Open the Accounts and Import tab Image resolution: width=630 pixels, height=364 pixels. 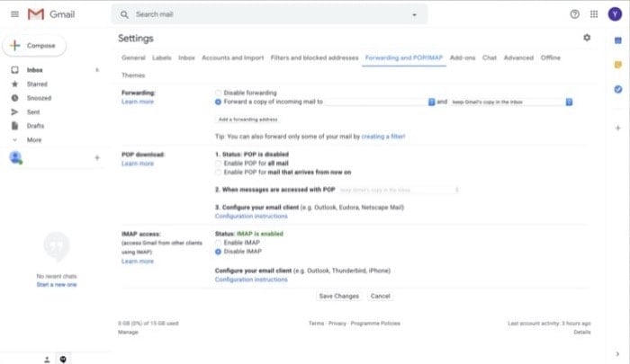point(232,58)
